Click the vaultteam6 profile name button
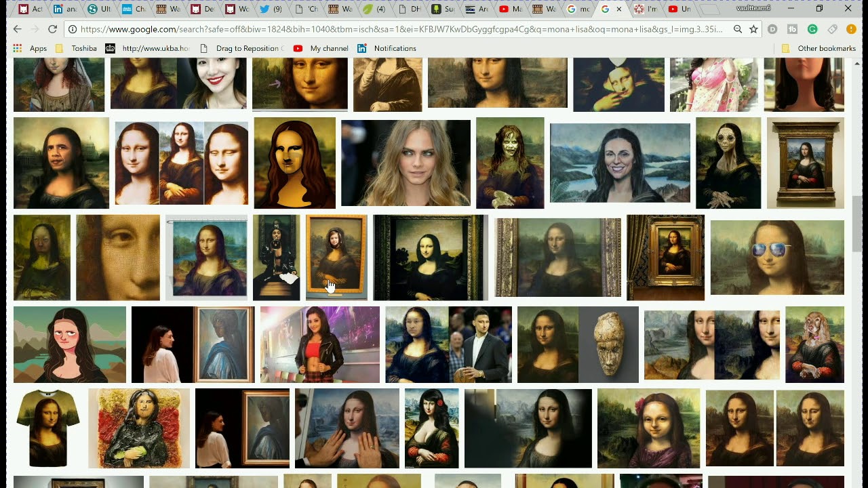This screenshot has height=488, width=868. click(x=753, y=8)
